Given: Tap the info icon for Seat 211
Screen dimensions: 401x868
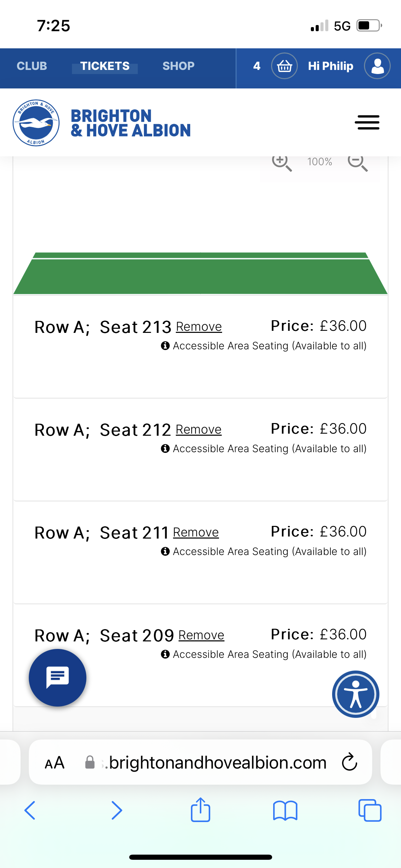Looking at the screenshot, I should click(165, 551).
